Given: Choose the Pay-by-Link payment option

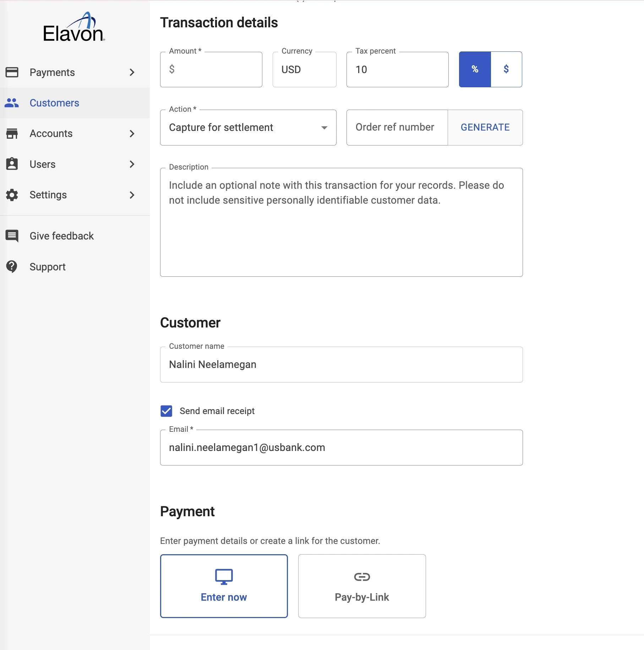Looking at the screenshot, I should (362, 586).
